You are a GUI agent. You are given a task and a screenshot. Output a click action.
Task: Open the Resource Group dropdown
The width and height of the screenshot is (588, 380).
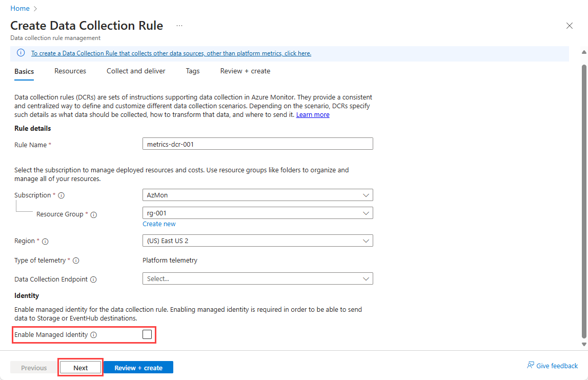(257, 213)
